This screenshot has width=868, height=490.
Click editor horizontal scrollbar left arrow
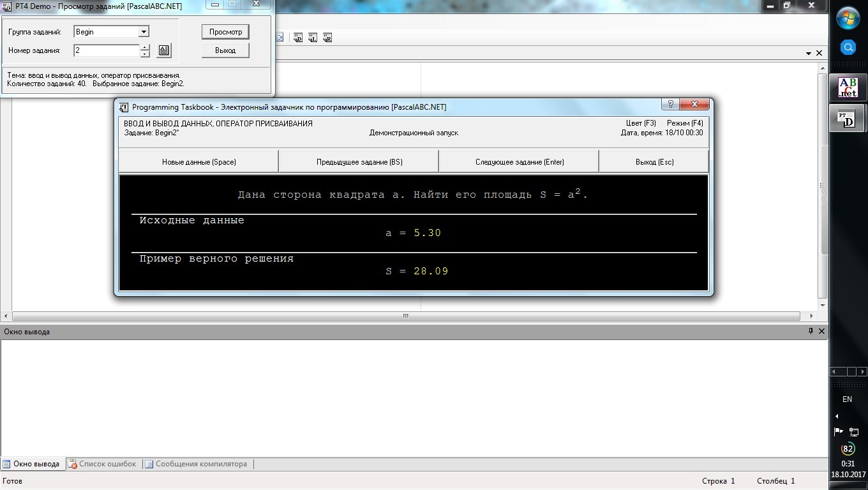click(6, 316)
